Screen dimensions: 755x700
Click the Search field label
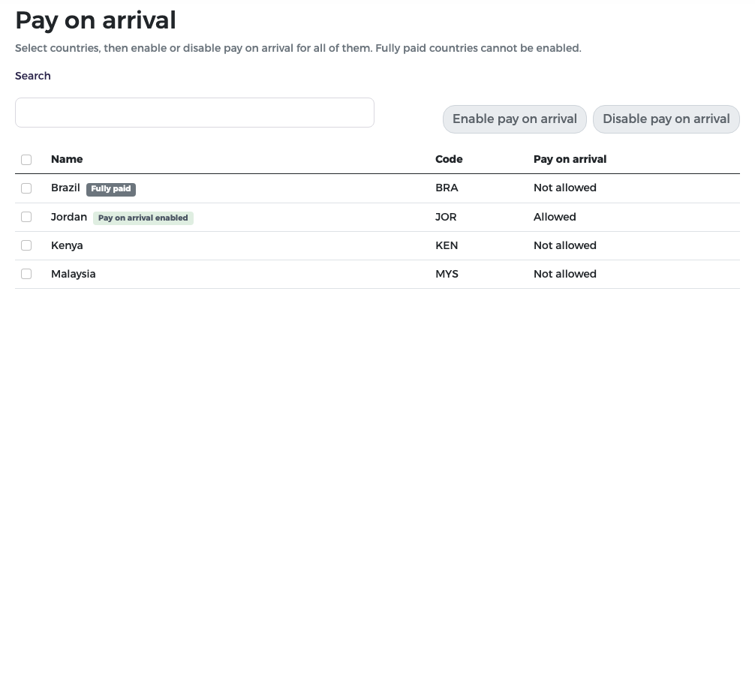(x=33, y=76)
